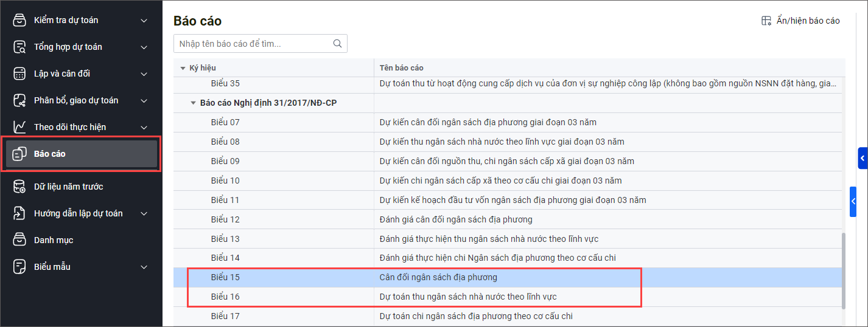The image size is (868, 327).
Task: Expand the Biểu mẫu menu chevron
Action: (144, 267)
